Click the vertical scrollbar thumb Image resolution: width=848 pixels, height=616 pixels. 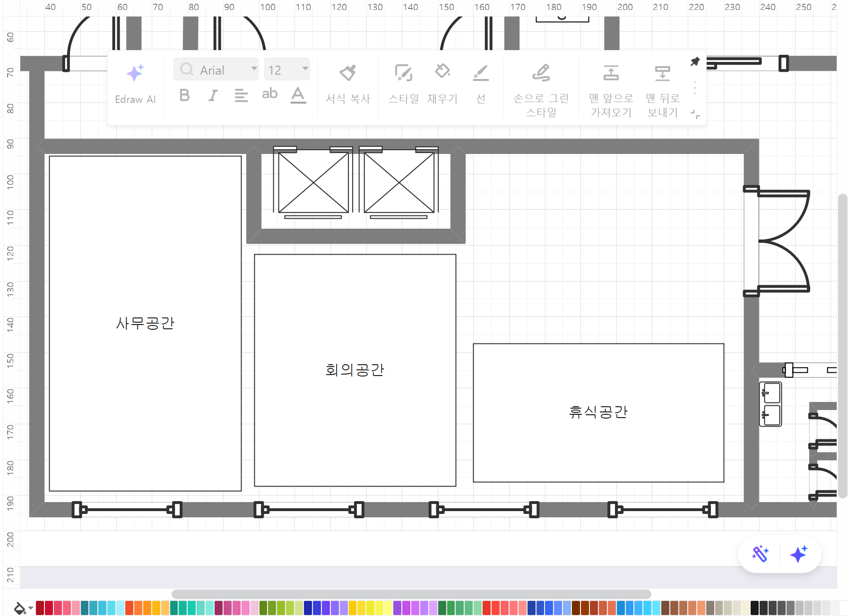842,346
